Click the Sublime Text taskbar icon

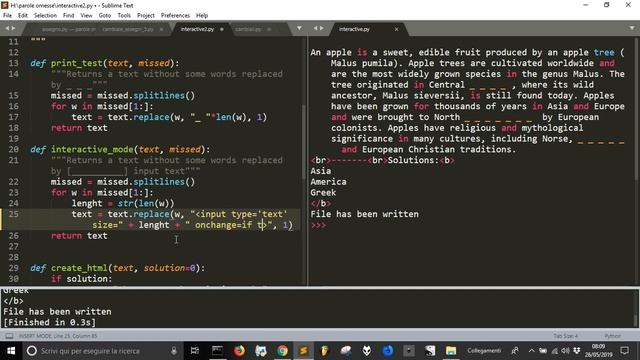pyautogui.click(x=303, y=351)
